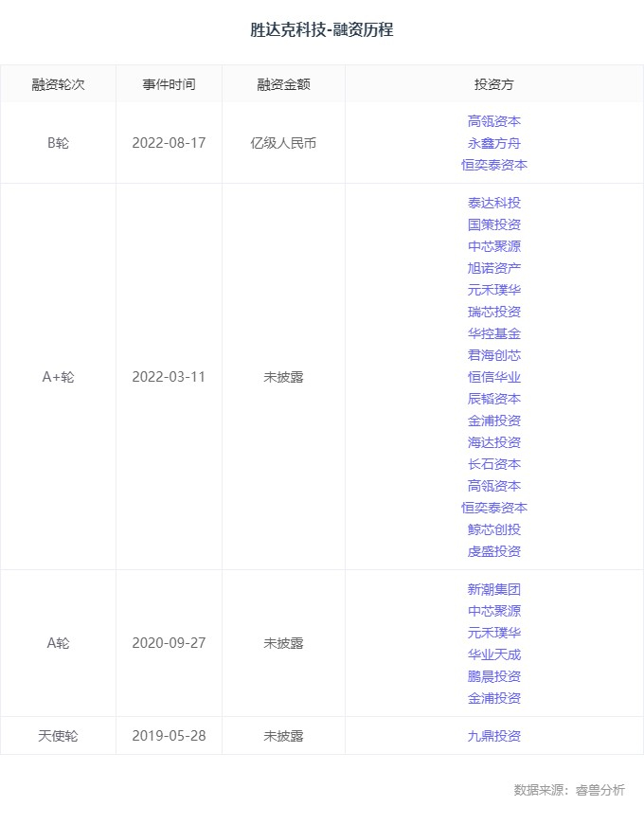Select 未披露 in the A+轮 row
This screenshot has width=644, height=824.
pyautogui.click(x=283, y=377)
